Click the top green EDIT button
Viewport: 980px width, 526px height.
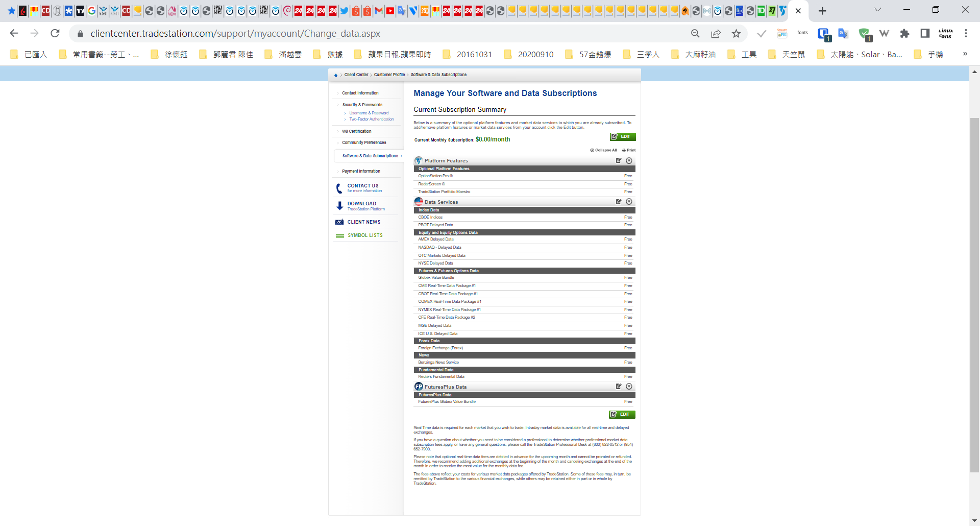(623, 137)
